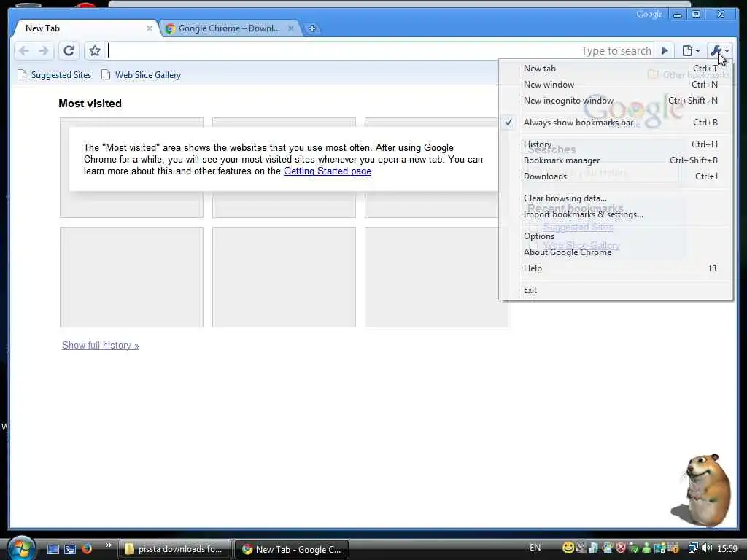747x560 pixels.
Task: Click the EN language indicator
Action: (x=535, y=548)
